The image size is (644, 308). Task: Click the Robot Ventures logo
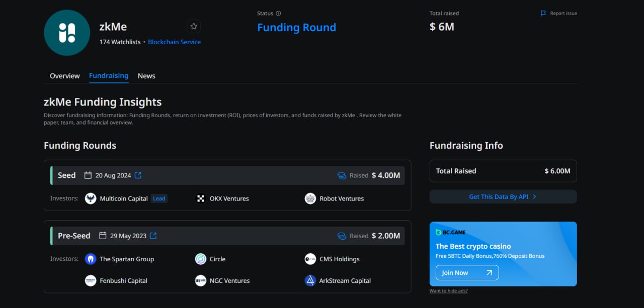pyautogui.click(x=310, y=198)
